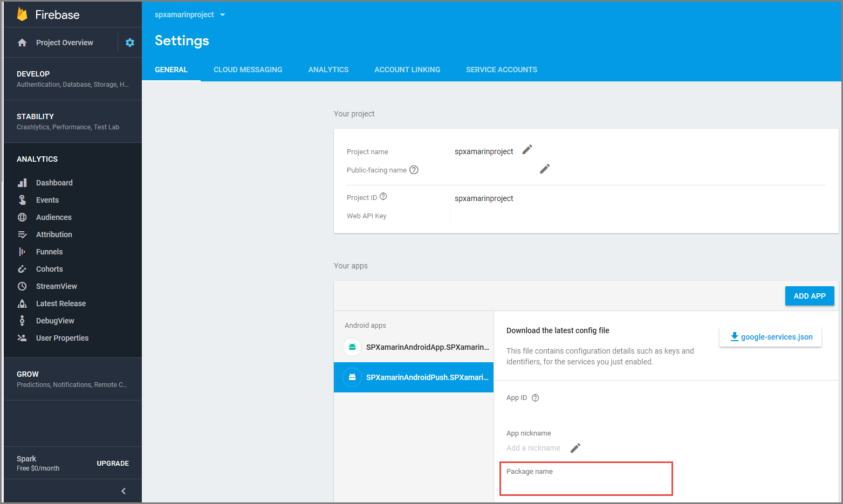Edit app nickname with pencil icon

[x=575, y=448]
